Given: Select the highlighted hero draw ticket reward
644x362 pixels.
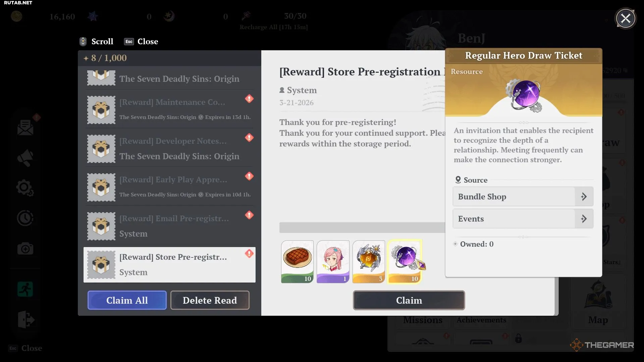Looking at the screenshot, I should (405, 261).
